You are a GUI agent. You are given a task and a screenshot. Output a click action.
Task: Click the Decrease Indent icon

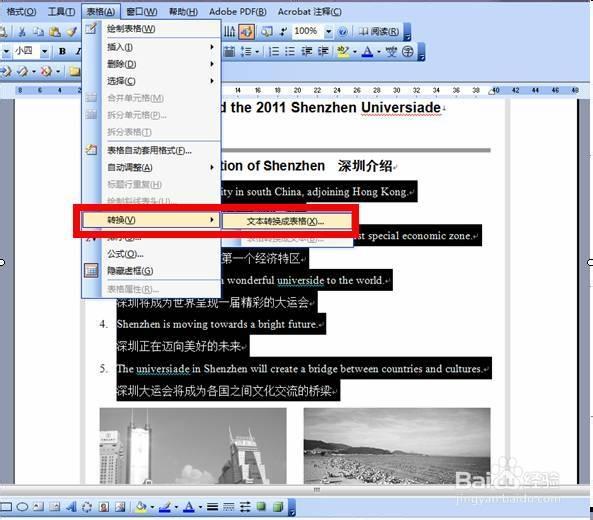306,51
